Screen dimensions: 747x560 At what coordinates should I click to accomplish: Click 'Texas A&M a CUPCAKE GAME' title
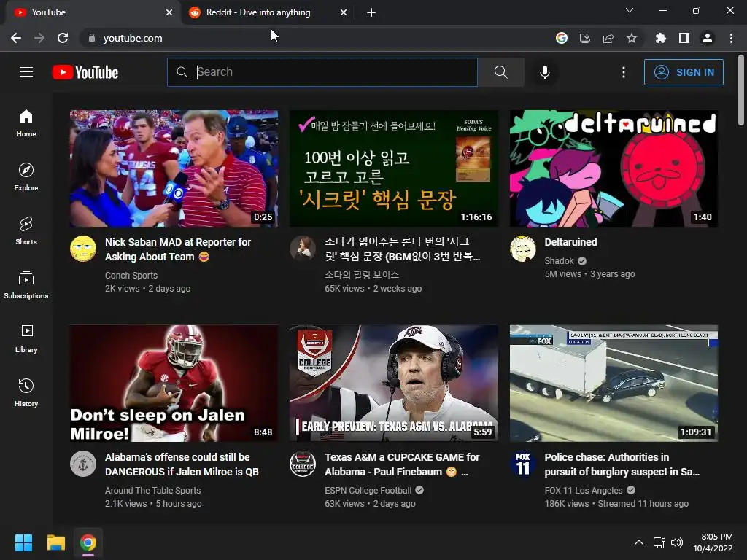402,464
